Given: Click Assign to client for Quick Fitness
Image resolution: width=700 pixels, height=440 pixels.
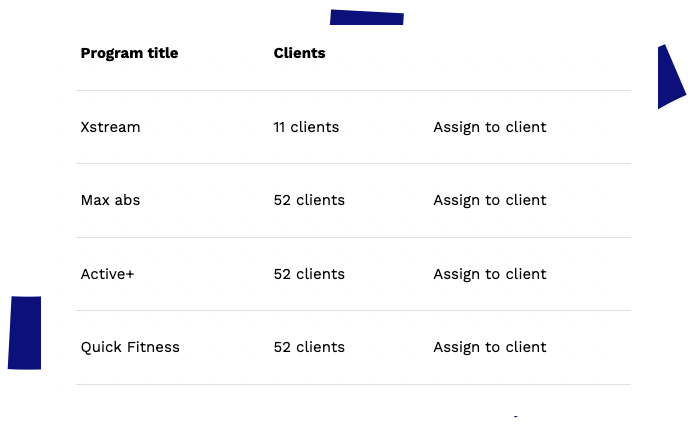Looking at the screenshot, I should tap(489, 347).
